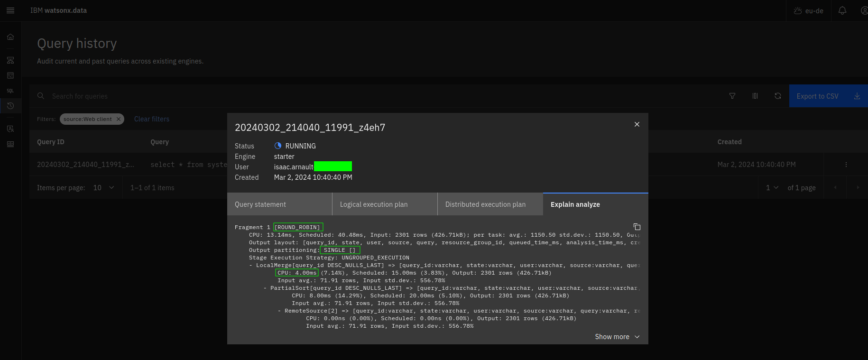868x360 pixels.
Task: Open column customization icon
Action: [755, 96]
